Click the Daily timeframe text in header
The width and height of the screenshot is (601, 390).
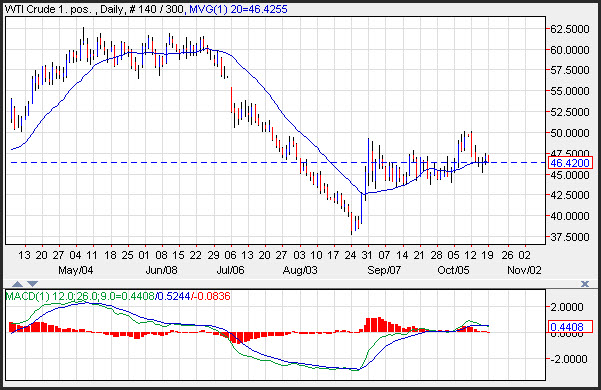click(111, 9)
